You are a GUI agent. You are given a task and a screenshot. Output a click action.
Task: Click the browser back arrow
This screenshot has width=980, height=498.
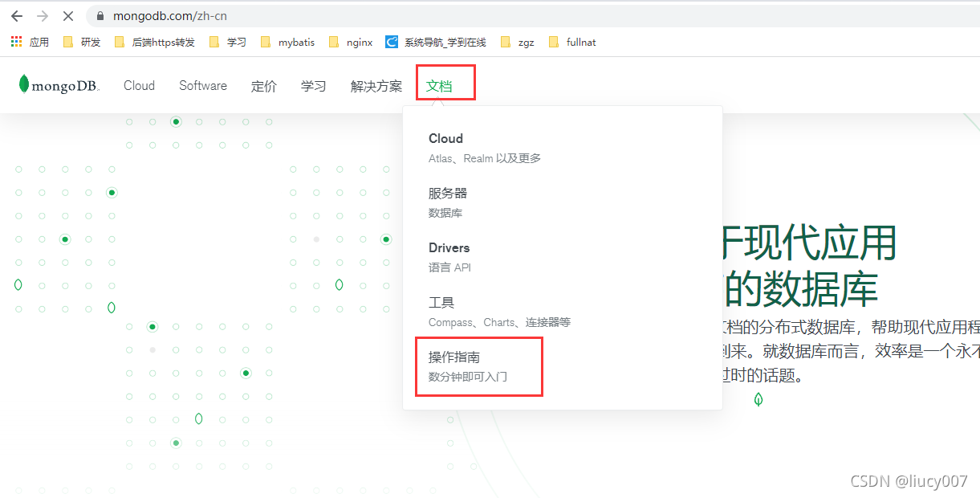(x=17, y=16)
